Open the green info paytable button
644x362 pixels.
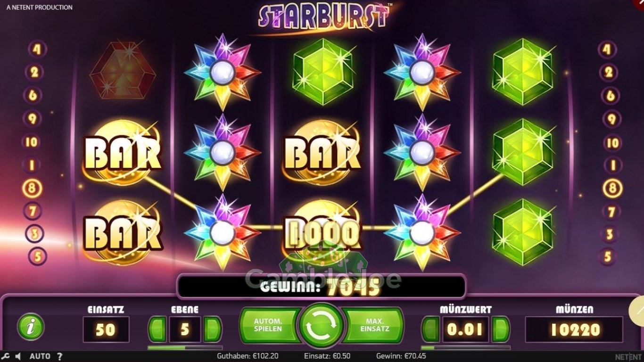tap(31, 327)
